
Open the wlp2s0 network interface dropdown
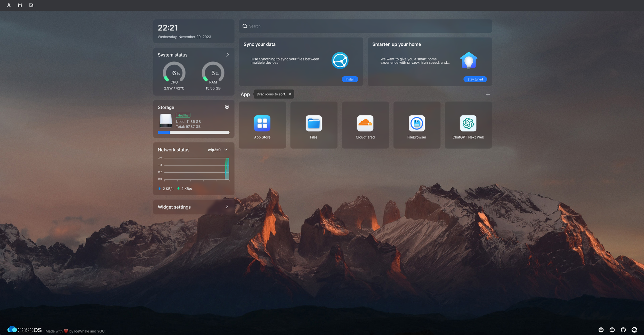coord(218,150)
